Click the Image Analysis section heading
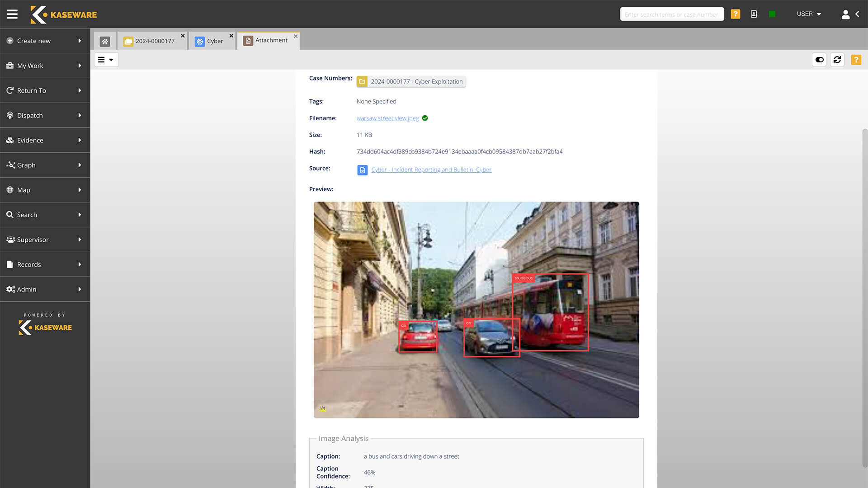The width and height of the screenshot is (868, 488). (x=343, y=438)
